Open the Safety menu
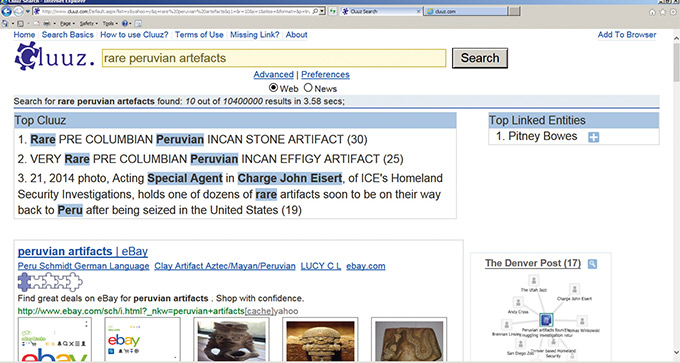 pyautogui.click(x=88, y=23)
